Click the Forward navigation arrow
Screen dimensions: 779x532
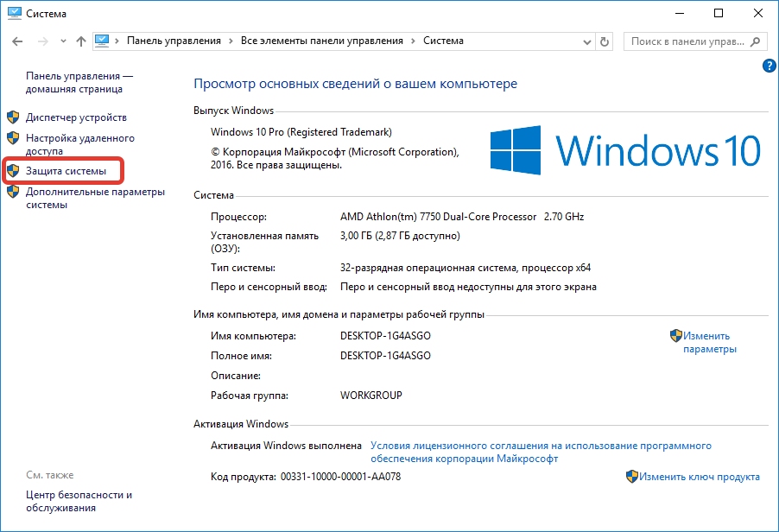(x=42, y=41)
